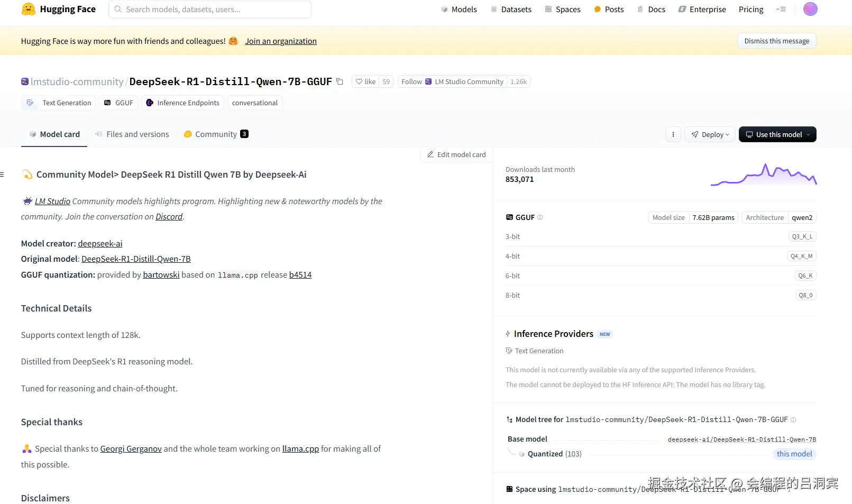Click the DeepSeek-R1-Distill-Qwen-7B-GGUF model title
This screenshot has width=852, height=504.
coord(231,81)
